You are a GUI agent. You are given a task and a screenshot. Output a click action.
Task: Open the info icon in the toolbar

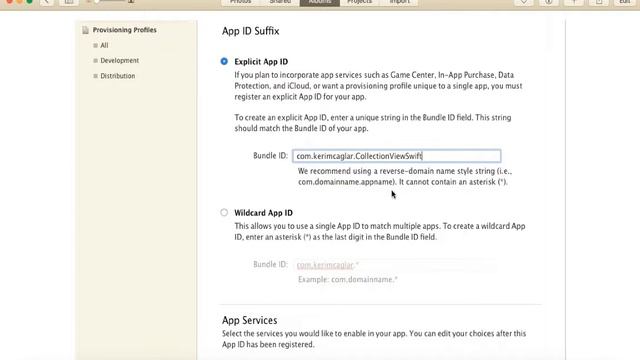pos(549,2)
